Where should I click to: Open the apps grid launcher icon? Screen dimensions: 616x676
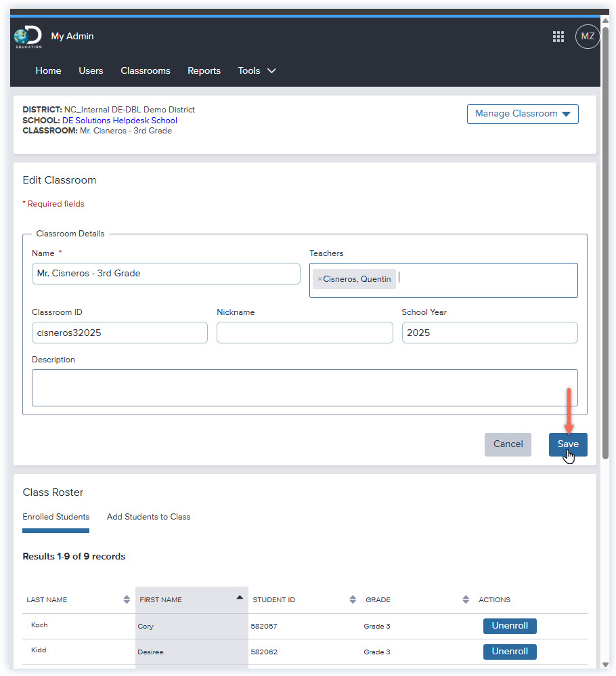point(558,37)
